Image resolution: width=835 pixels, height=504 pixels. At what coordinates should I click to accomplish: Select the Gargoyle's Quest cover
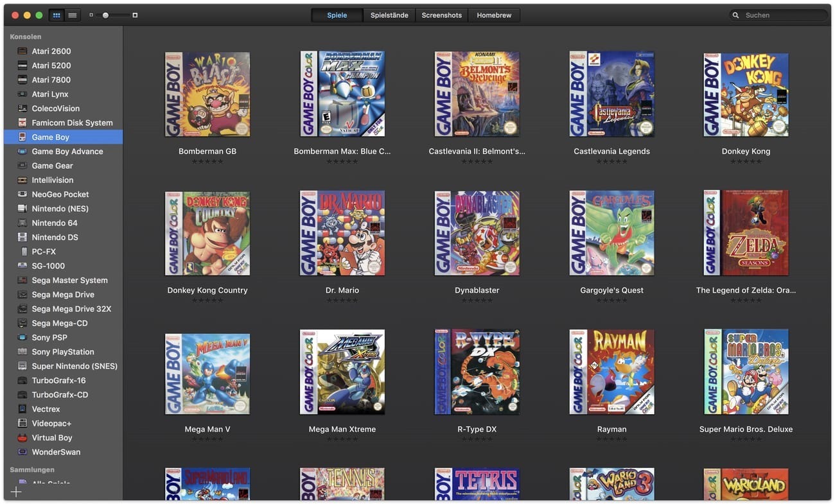pyautogui.click(x=612, y=233)
